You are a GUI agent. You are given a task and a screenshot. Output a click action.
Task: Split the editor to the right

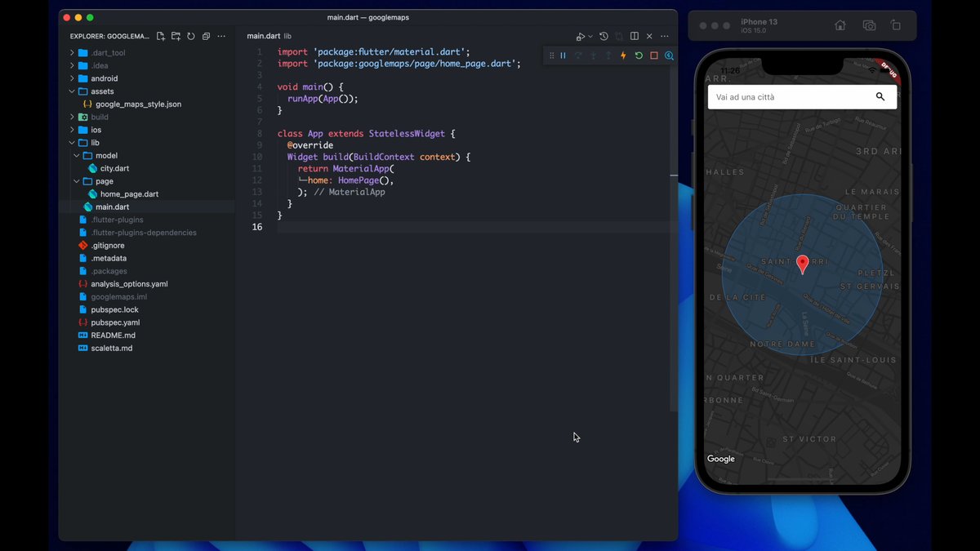634,37
